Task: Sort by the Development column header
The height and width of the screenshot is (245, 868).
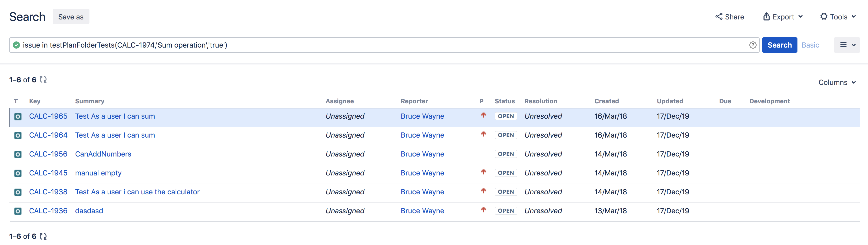Action: tap(769, 101)
